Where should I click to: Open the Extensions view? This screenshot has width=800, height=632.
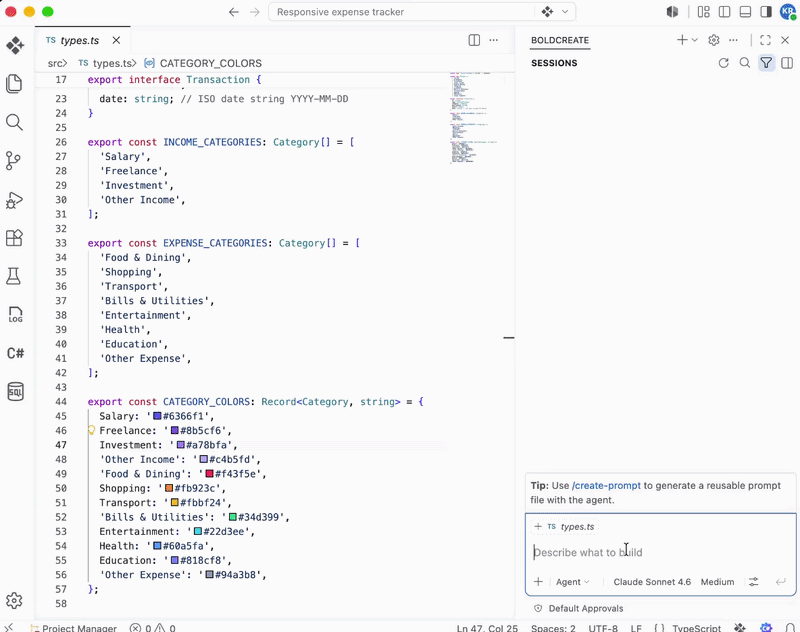click(x=14, y=238)
